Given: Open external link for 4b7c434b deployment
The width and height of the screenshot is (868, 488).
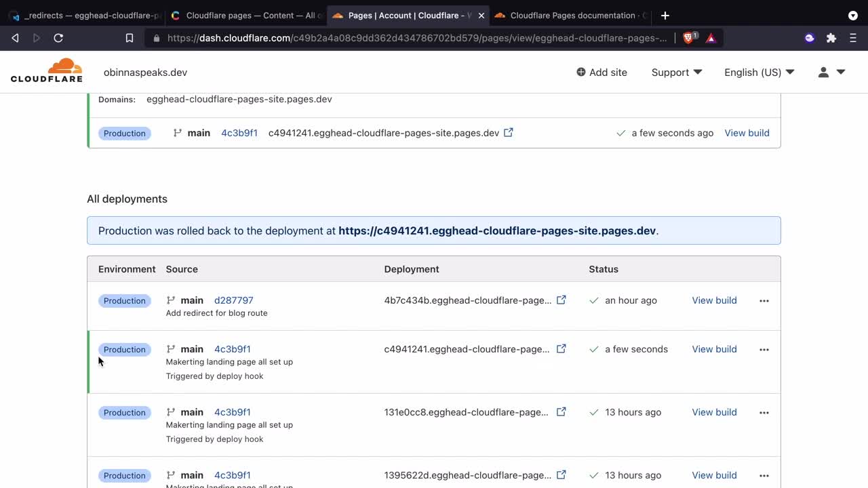Looking at the screenshot, I should [561, 300].
